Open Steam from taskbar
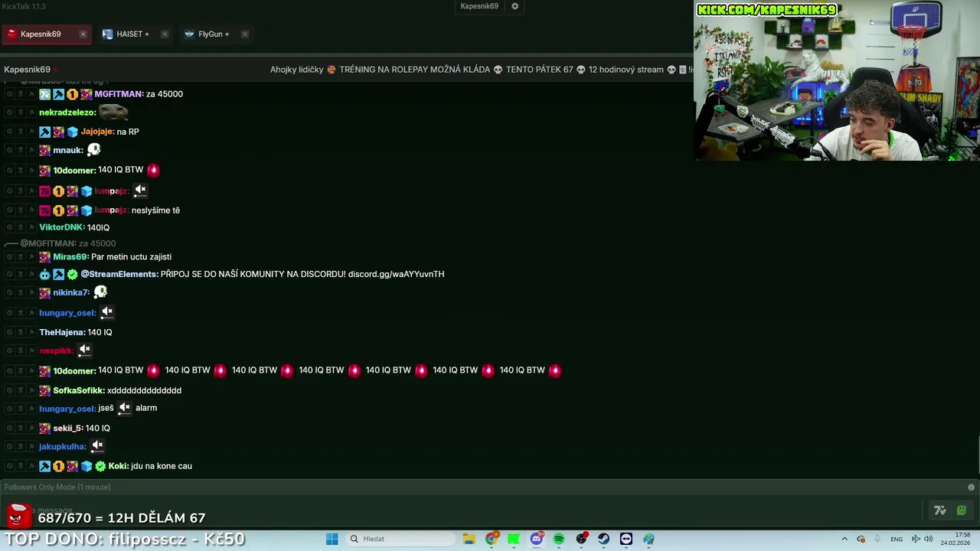 [x=603, y=539]
